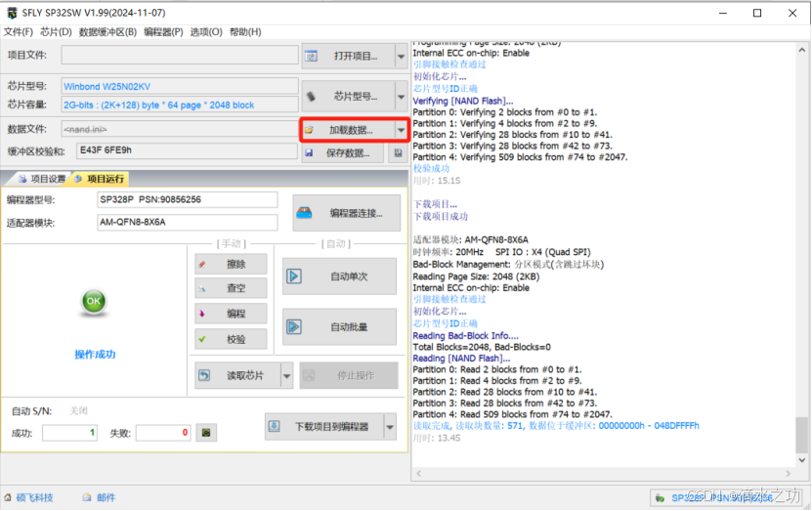
Task: Click the 成功 count field
Action: point(70,432)
